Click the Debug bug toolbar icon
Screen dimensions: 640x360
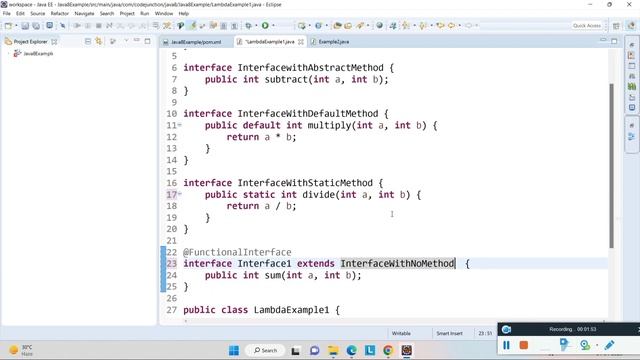[249, 26]
